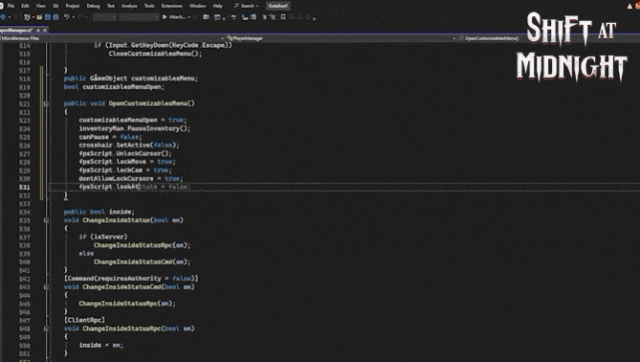Image resolution: width=640 pixels, height=362 pixels.
Task: Click the 'dontAllowLockCursors = true;' line
Action: [131, 178]
